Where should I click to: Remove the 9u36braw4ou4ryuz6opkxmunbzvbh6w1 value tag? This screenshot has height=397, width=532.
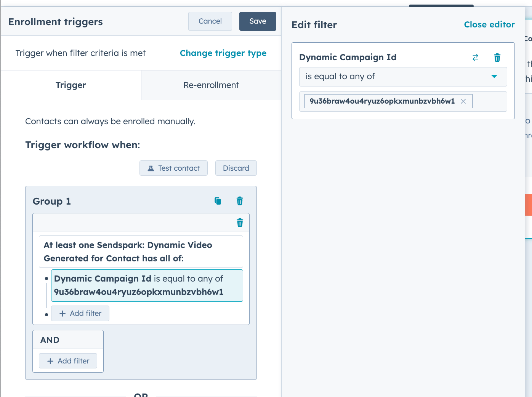coord(463,101)
